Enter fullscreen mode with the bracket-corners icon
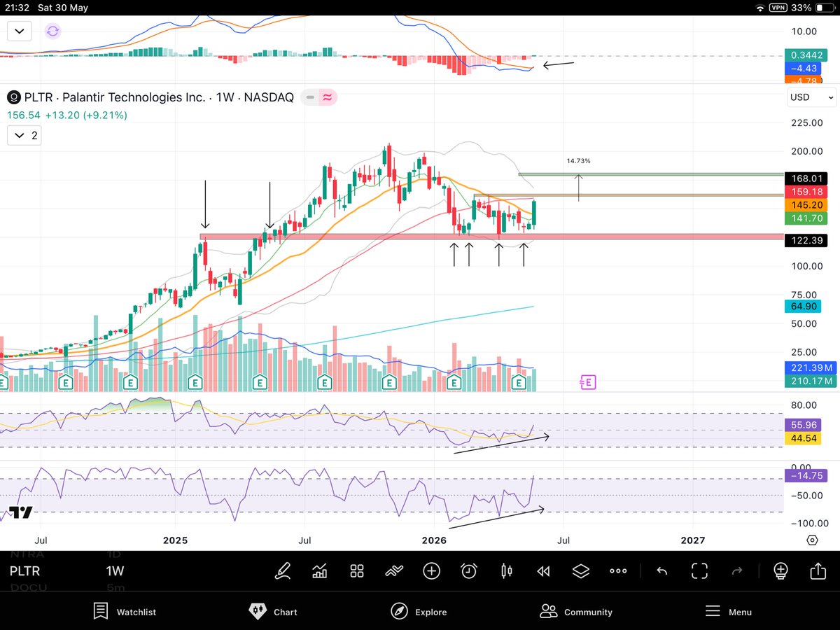Image resolution: width=840 pixels, height=630 pixels. (x=699, y=570)
